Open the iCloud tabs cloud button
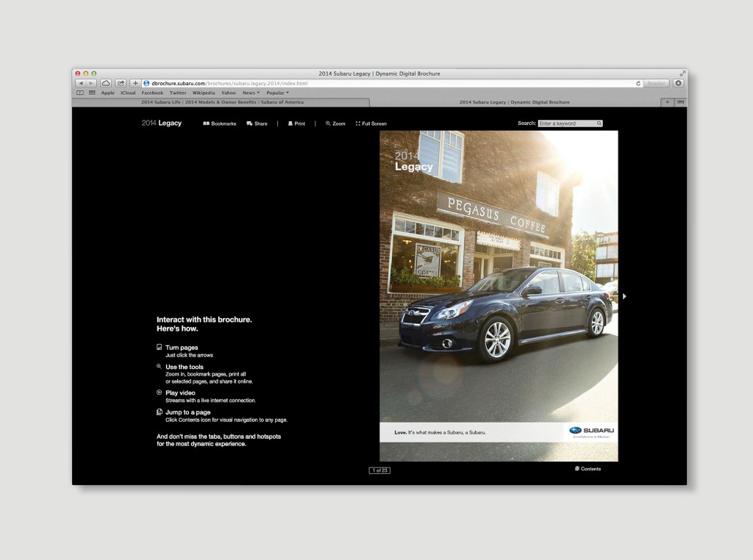This screenshot has height=560, width=753. (106, 84)
